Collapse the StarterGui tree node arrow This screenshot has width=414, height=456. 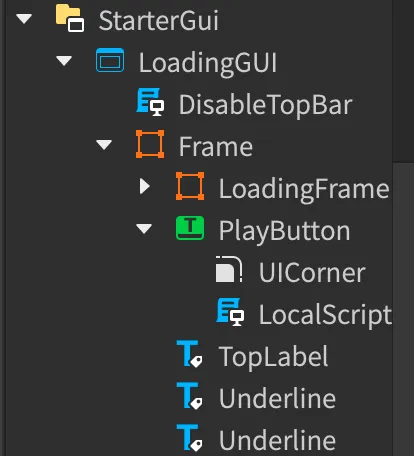[x=24, y=19]
